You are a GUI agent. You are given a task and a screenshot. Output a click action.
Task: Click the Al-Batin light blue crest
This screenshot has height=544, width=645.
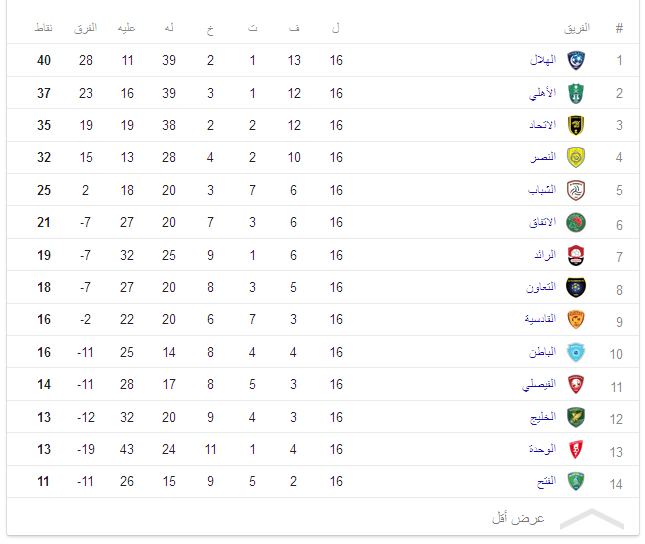(x=576, y=352)
